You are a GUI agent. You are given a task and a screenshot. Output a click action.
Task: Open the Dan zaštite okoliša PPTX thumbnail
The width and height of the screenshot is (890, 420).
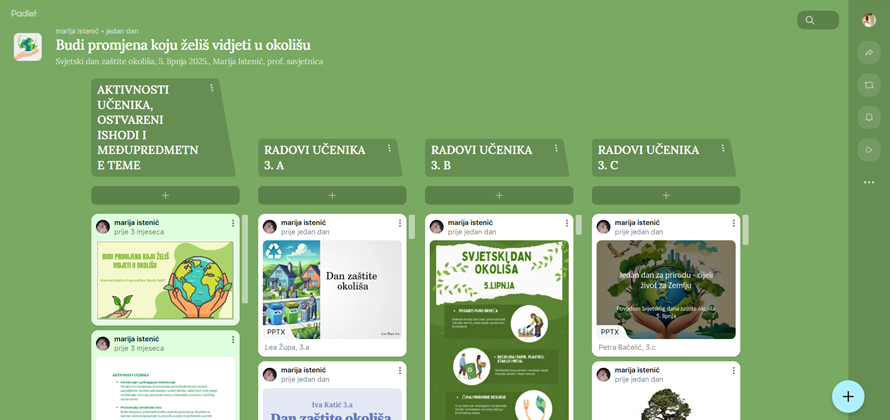(332, 289)
